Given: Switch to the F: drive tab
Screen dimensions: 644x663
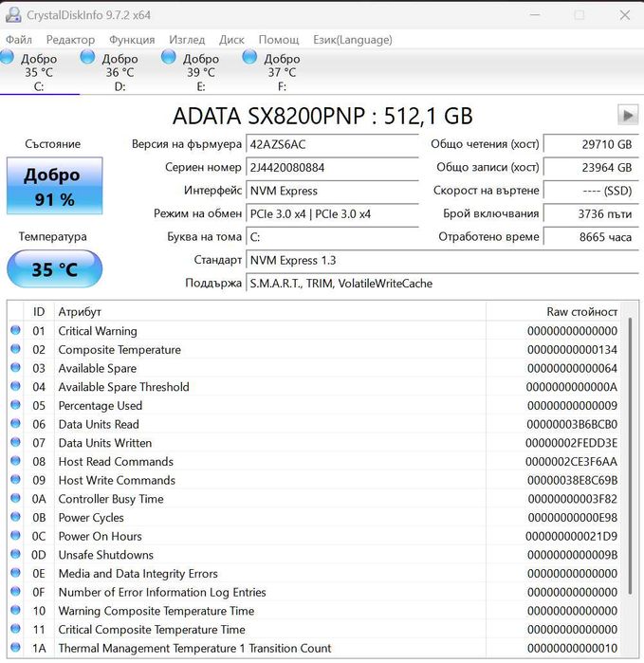Looking at the screenshot, I should coord(282,72).
